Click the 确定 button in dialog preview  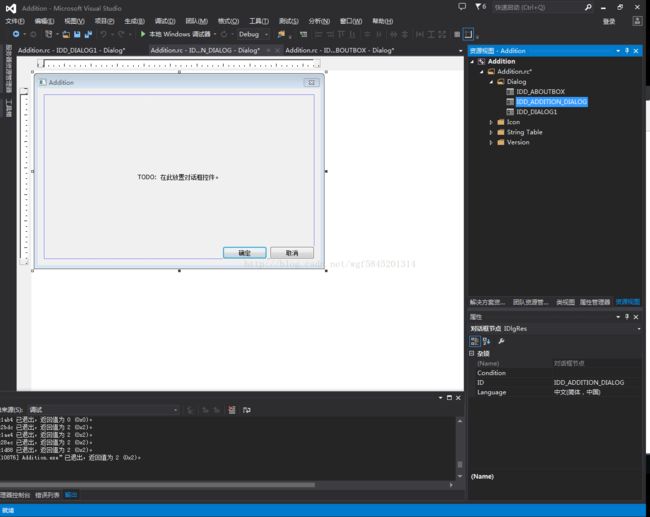244,253
